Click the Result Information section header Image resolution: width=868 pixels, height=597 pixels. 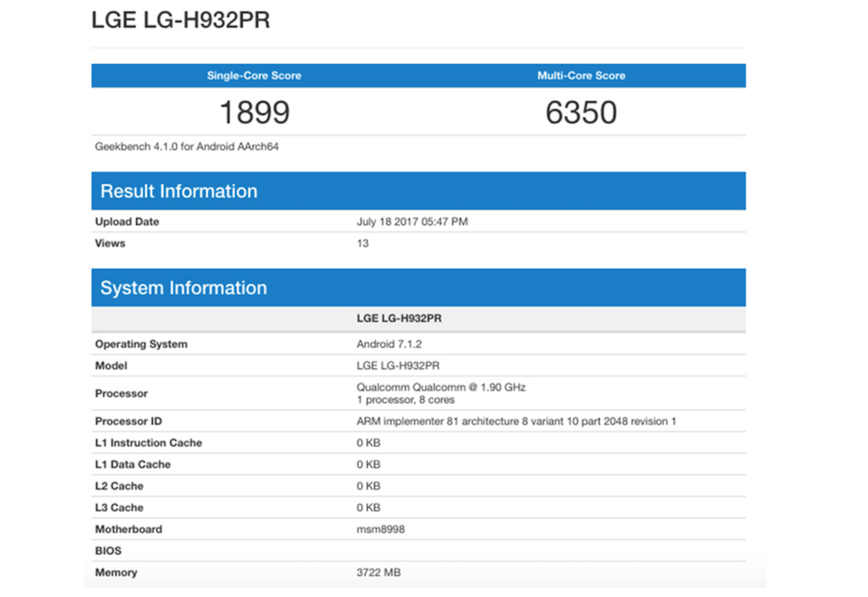point(179,191)
